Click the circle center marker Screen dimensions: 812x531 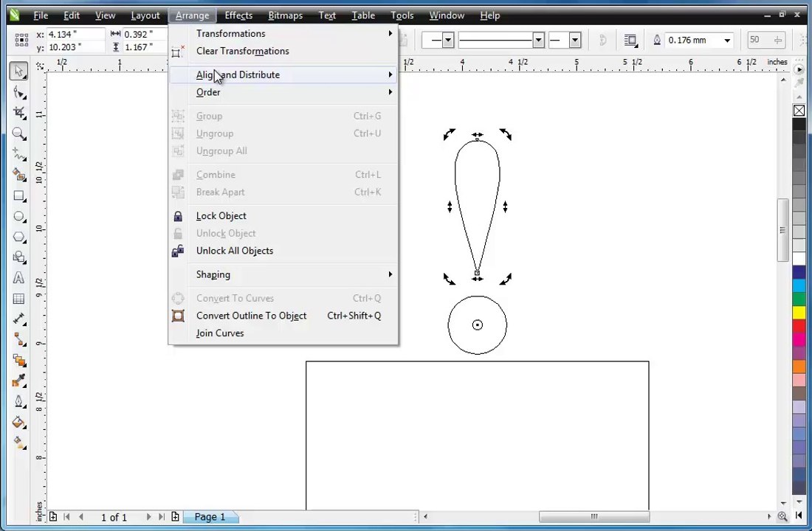[478, 325]
